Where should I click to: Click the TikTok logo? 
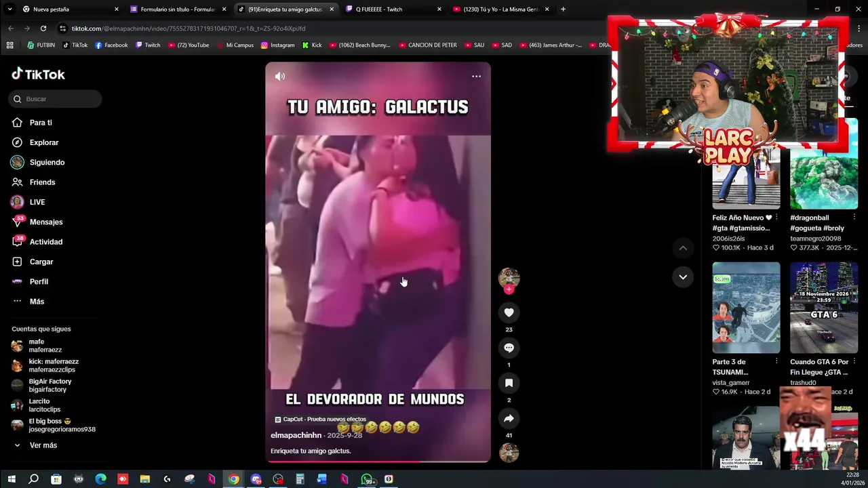[x=39, y=74]
